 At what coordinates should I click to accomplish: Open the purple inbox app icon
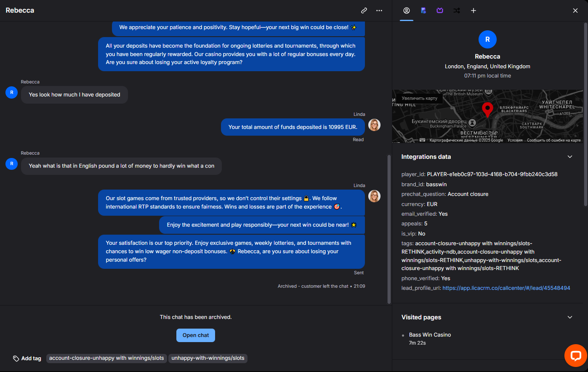click(x=440, y=11)
